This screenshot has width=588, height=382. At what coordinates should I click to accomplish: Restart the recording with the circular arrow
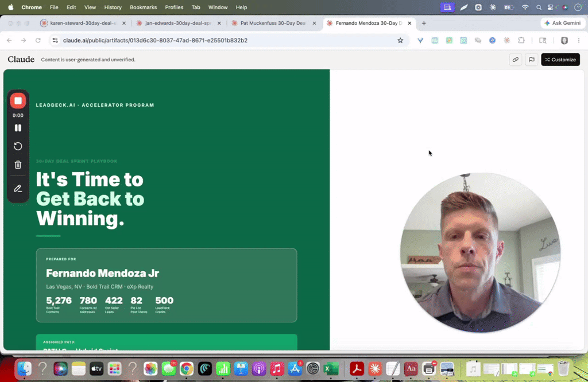point(18,146)
